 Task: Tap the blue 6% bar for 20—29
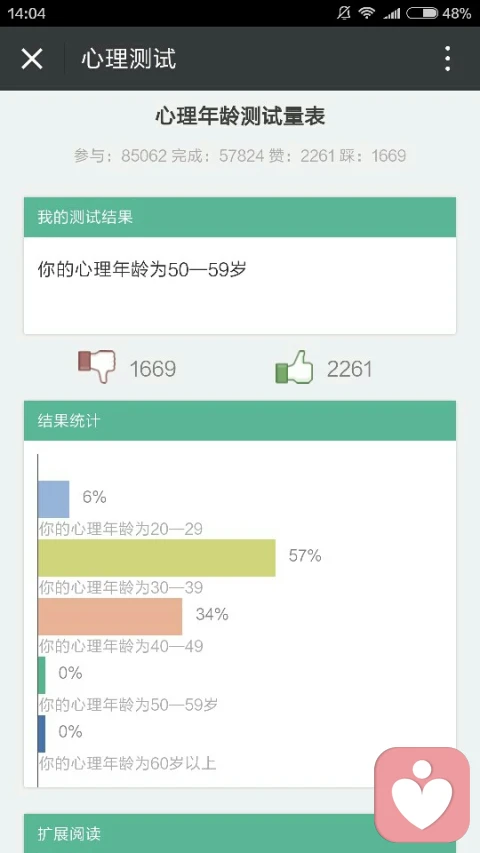click(x=54, y=499)
